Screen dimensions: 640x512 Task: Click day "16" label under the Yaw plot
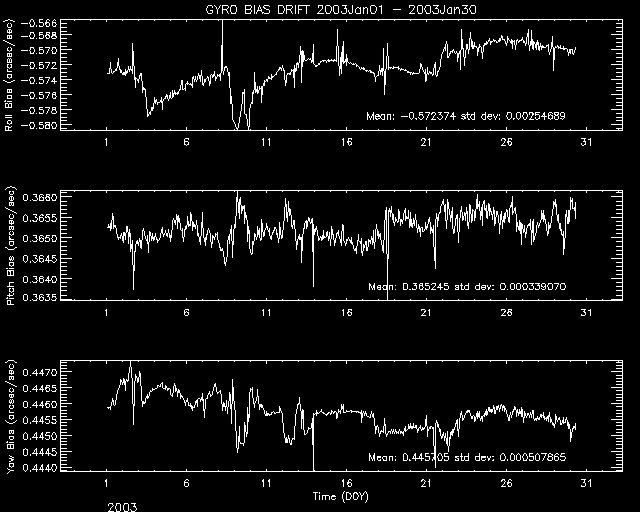[x=346, y=483]
